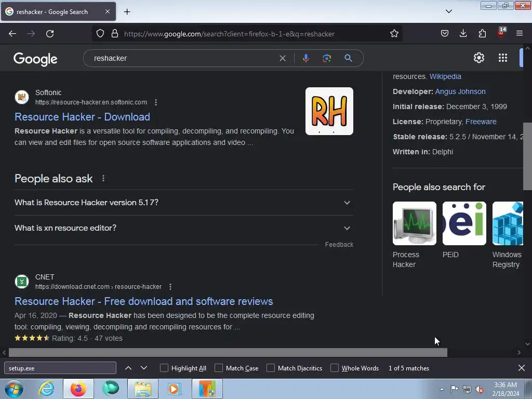Open the PEiD related search
Viewport: 532px width, 399px height.
tap(464, 230)
